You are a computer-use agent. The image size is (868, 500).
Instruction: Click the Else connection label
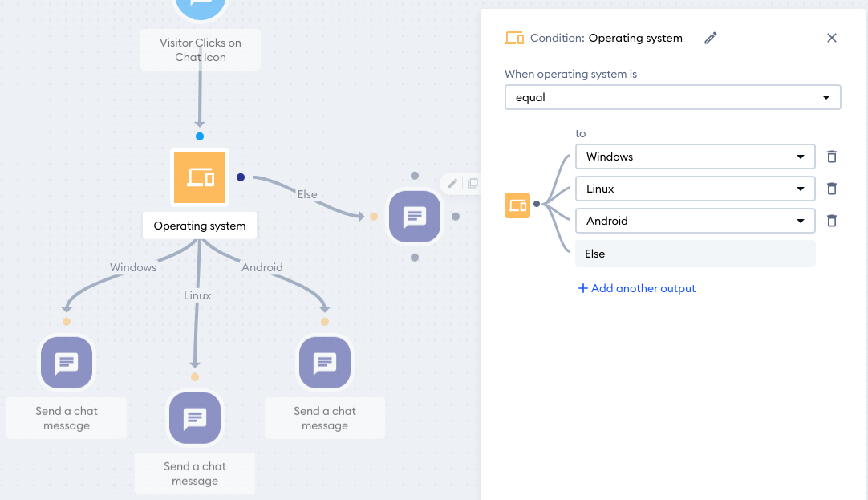pyautogui.click(x=307, y=194)
